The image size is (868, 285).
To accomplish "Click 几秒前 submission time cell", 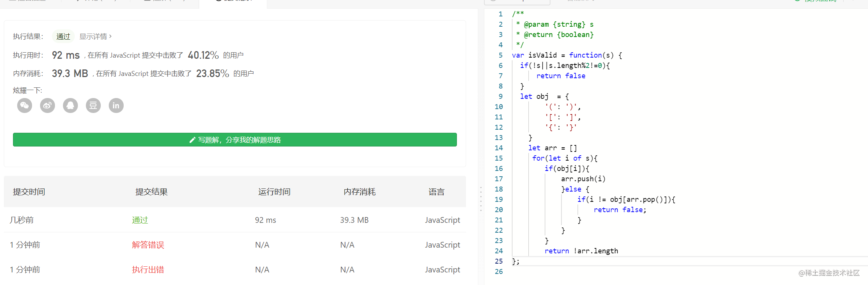I will tap(22, 220).
